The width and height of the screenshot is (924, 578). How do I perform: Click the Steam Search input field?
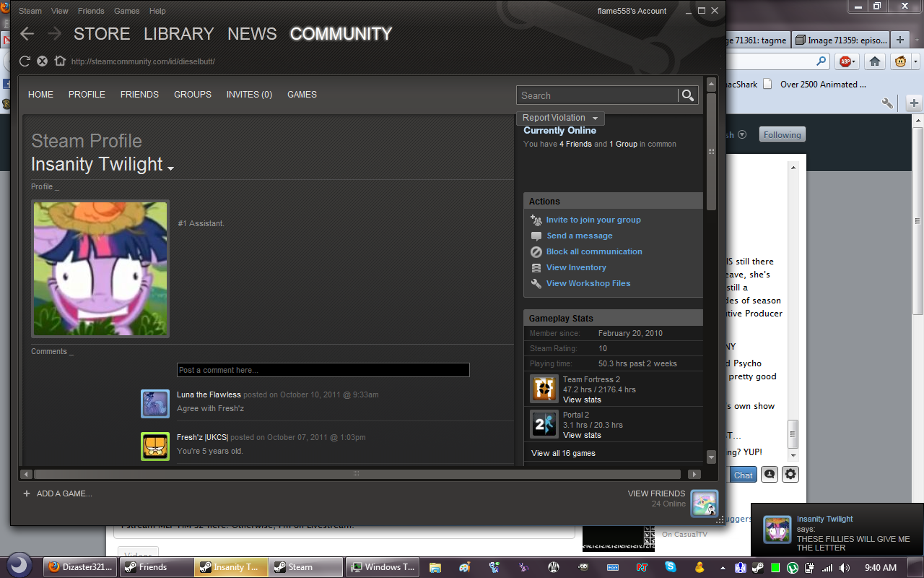point(597,95)
